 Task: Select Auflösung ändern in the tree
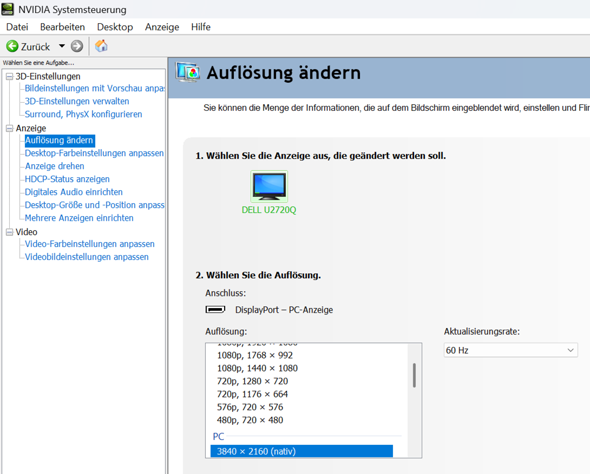(x=59, y=140)
